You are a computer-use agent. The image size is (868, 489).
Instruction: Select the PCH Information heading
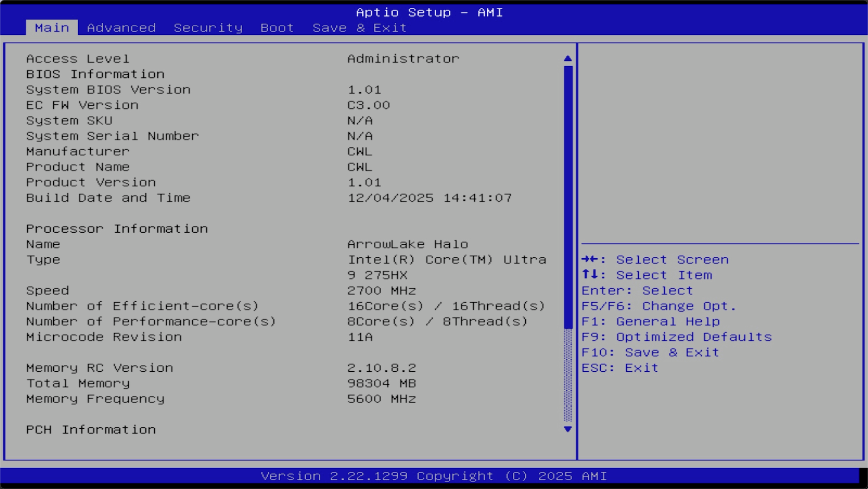[x=91, y=430]
